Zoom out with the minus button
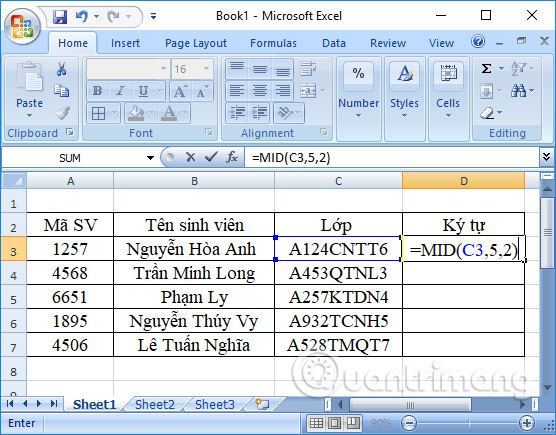Screen dimensions: 556x435 pos(409,423)
